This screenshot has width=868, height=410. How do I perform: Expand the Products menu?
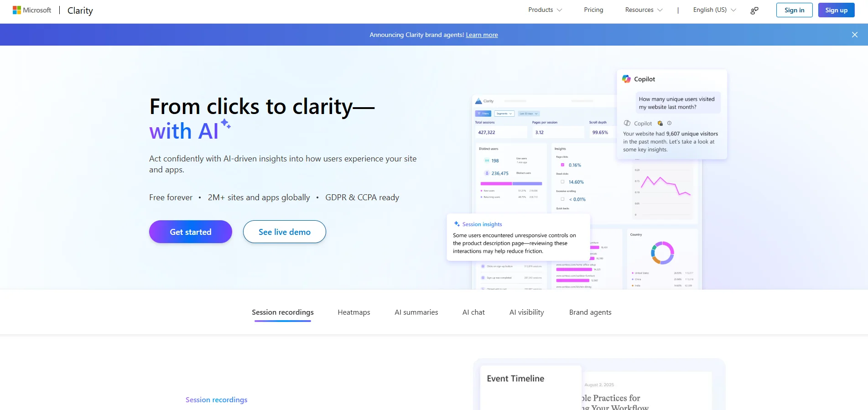point(545,10)
